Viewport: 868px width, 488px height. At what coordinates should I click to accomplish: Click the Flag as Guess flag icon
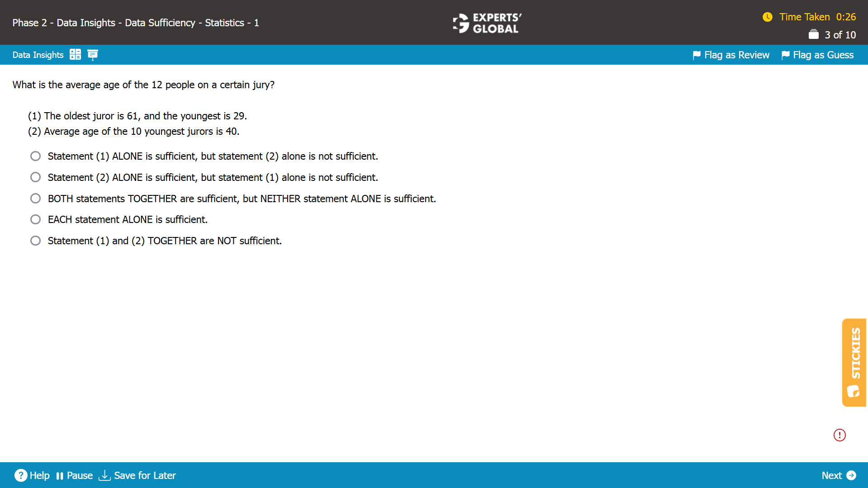click(x=786, y=54)
